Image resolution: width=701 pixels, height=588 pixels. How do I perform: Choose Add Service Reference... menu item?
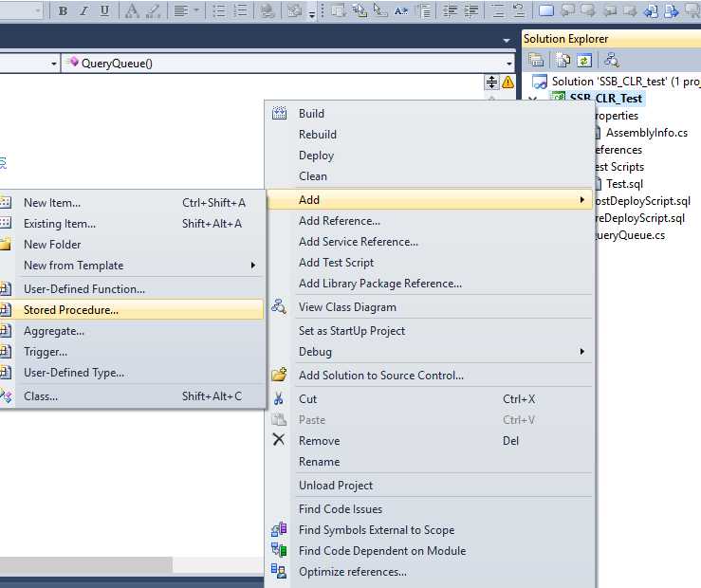[430, 242]
